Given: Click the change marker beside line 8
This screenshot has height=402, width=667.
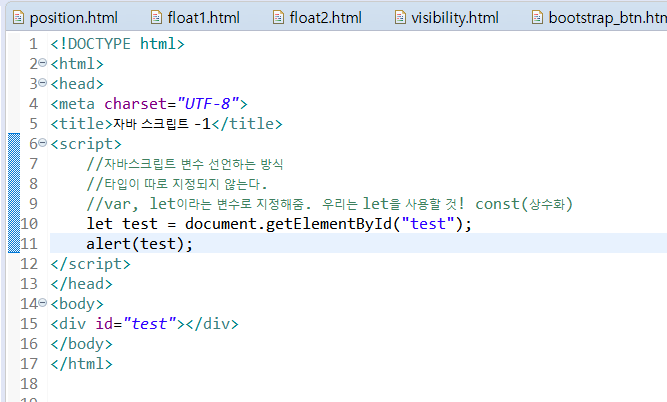Looking at the screenshot, I should coord(14,184).
